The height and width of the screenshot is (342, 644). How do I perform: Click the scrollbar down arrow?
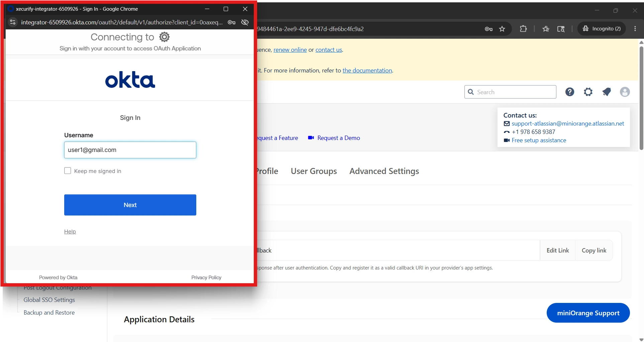[641, 339]
